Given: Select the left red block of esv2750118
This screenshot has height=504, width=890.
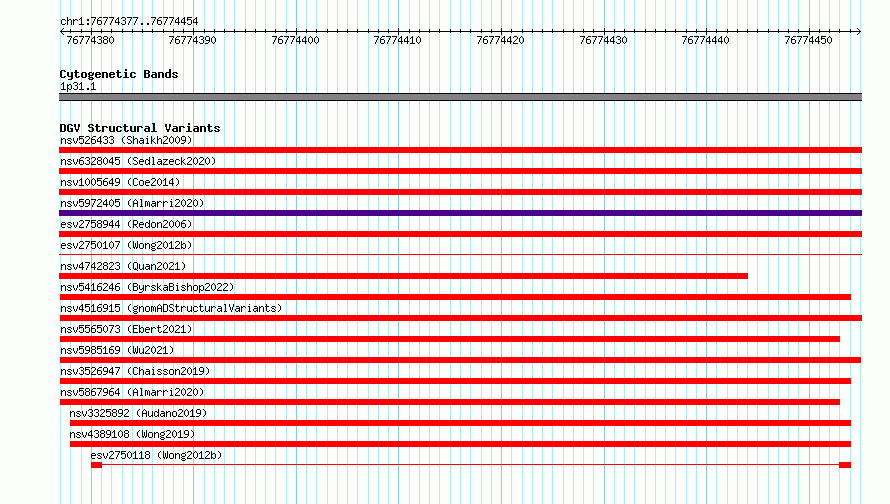Looking at the screenshot, I should [x=96, y=465].
